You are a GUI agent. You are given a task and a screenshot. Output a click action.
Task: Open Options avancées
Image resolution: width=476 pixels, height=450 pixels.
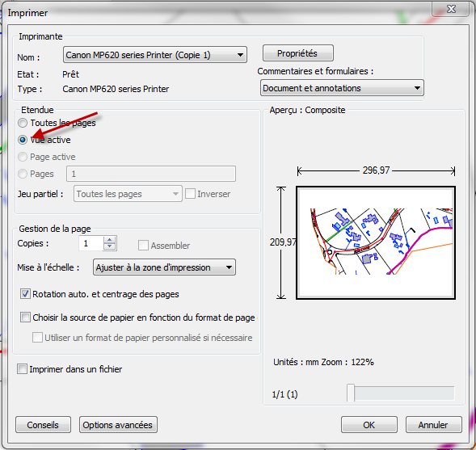(118, 425)
